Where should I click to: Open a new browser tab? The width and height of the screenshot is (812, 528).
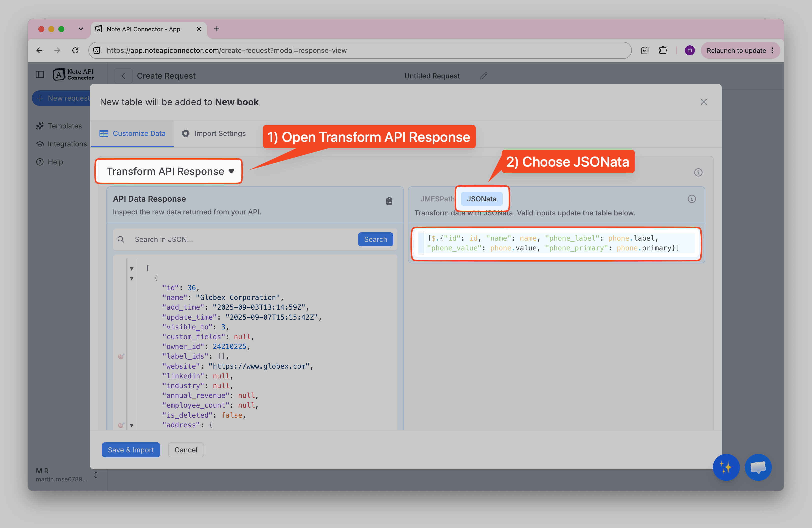tap(217, 29)
